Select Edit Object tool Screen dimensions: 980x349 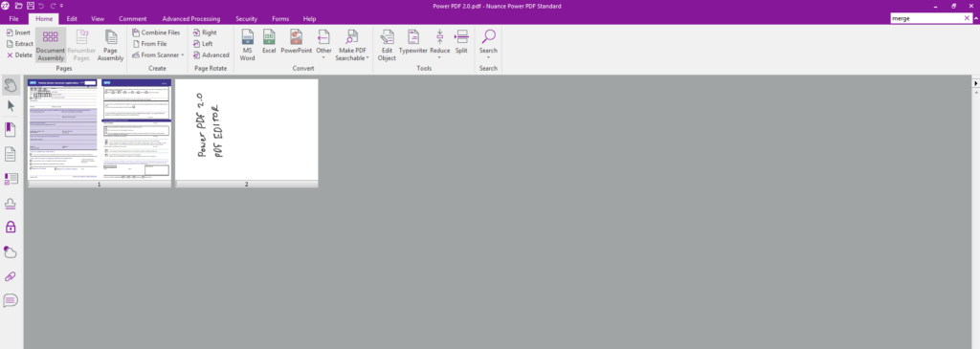tap(387, 45)
